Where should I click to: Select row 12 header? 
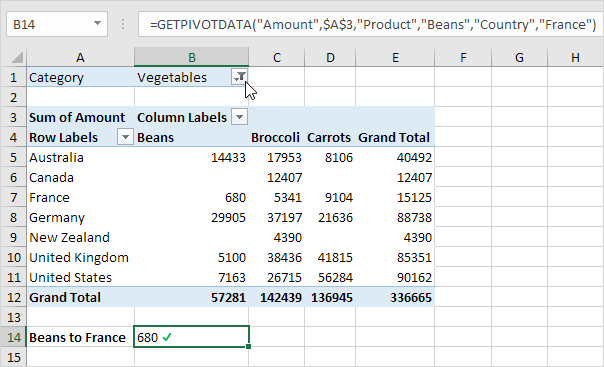13,297
